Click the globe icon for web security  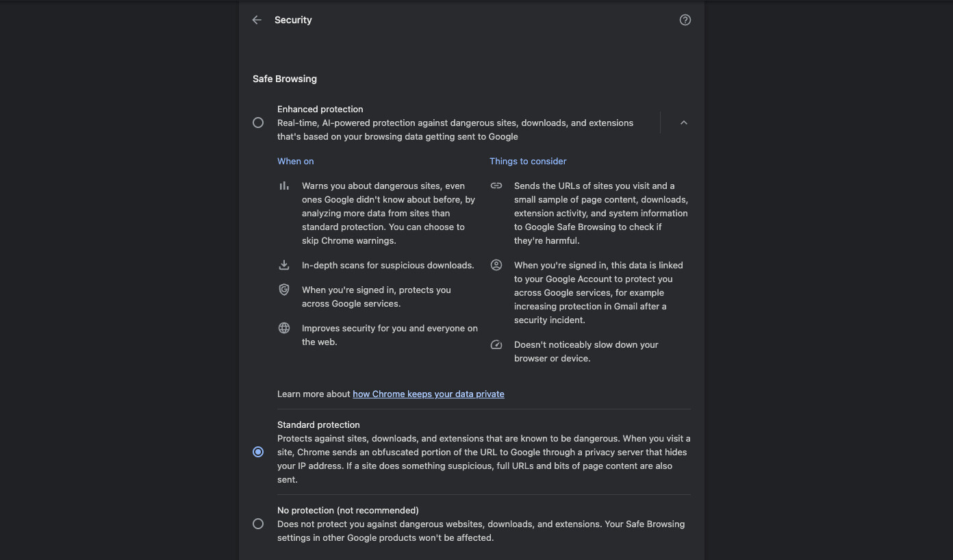point(284,328)
